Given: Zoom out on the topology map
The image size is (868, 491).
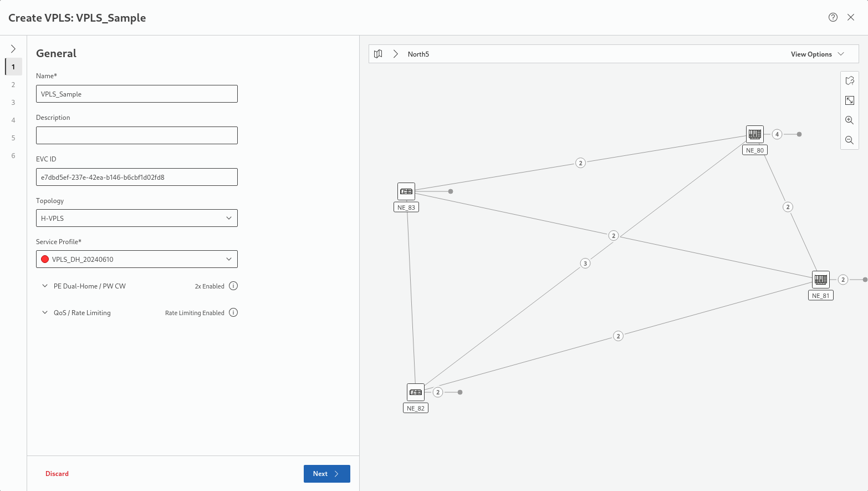Looking at the screenshot, I should 849,140.
